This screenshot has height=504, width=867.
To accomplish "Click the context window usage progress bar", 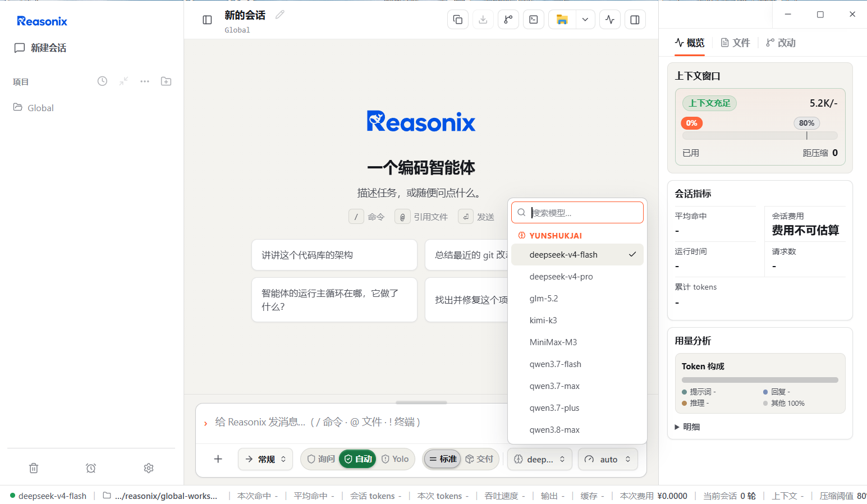I will tap(760, 136).
